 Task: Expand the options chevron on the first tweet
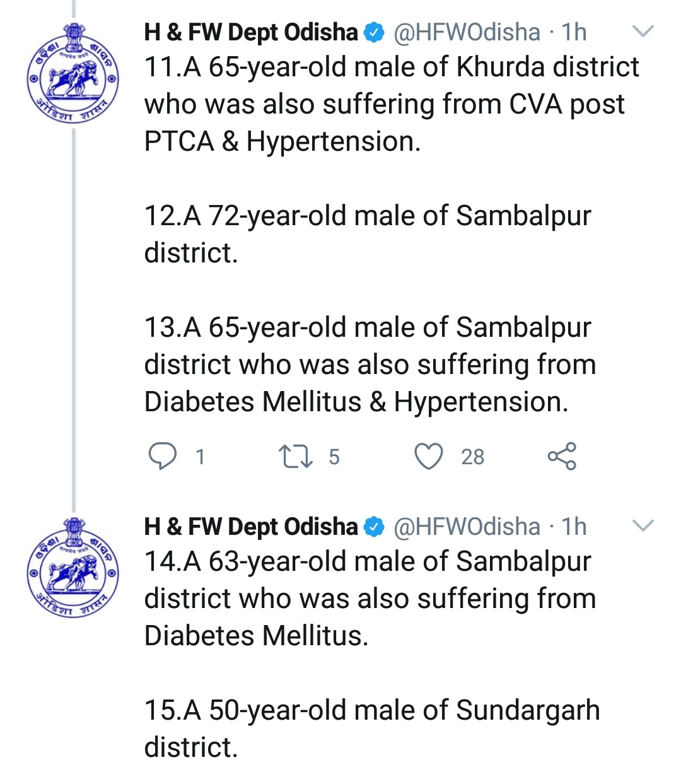pos(643,31)
